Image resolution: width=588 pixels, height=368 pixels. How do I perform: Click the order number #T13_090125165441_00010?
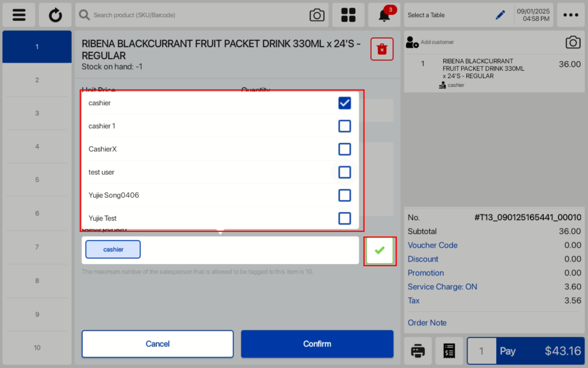(x=528, y=217)
